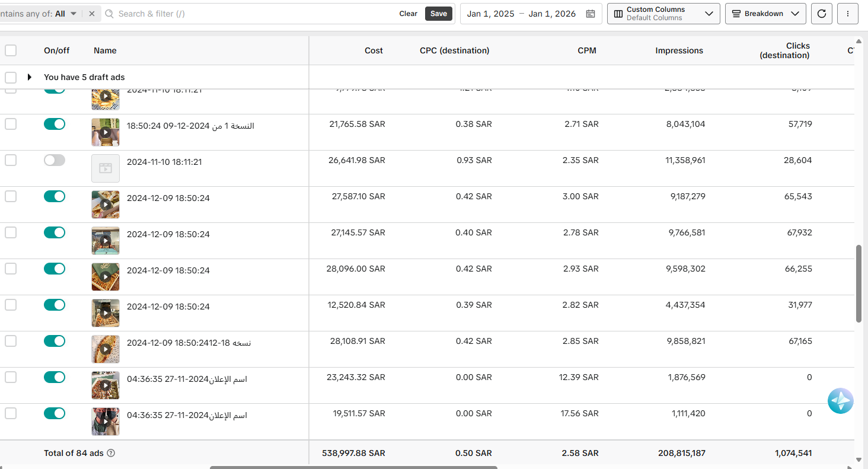Viewport: 868px width, 469px height.
Task: Click the scroll-down arrow of the vertical scrollbar
Action: pyautogui.click(x=859, y=460)
